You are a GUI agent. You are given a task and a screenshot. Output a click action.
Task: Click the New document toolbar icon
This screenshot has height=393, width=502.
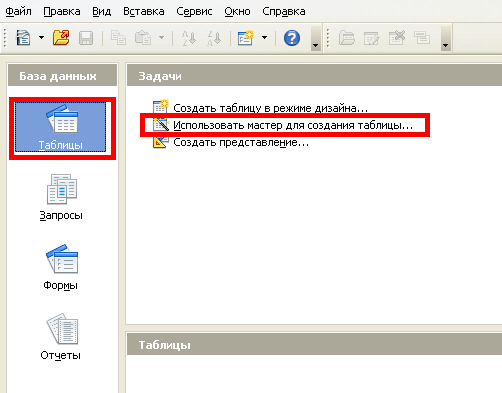tap(23, 38)
